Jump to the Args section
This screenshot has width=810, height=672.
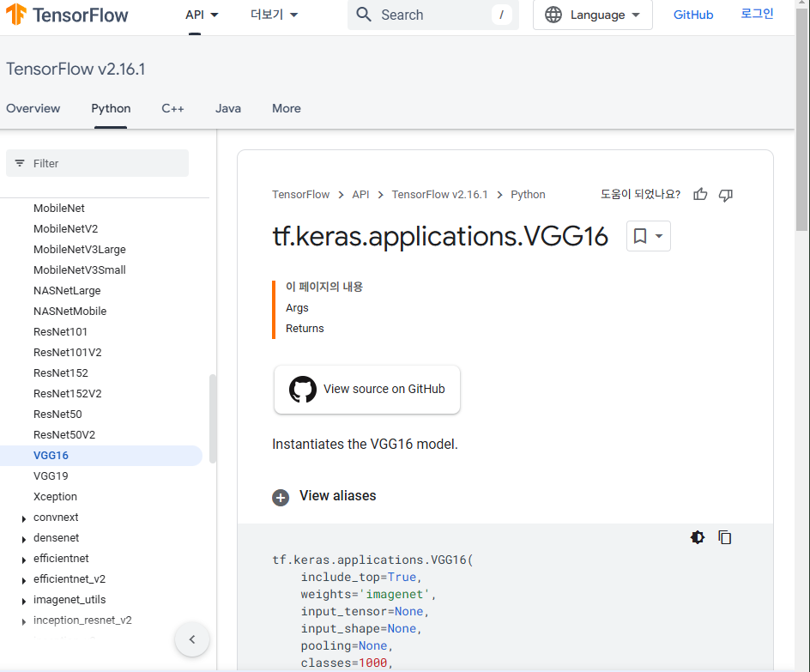[297, 308]
